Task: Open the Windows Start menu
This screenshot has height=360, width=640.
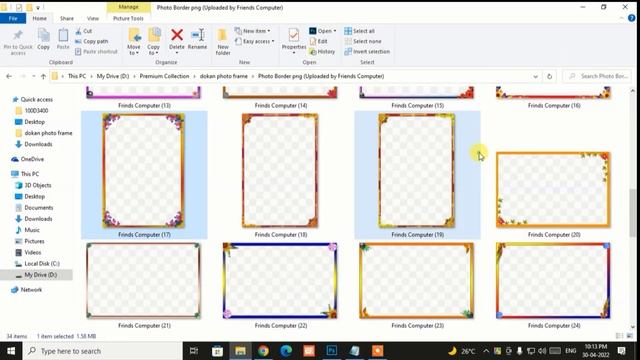Action: tap(11, 351)
